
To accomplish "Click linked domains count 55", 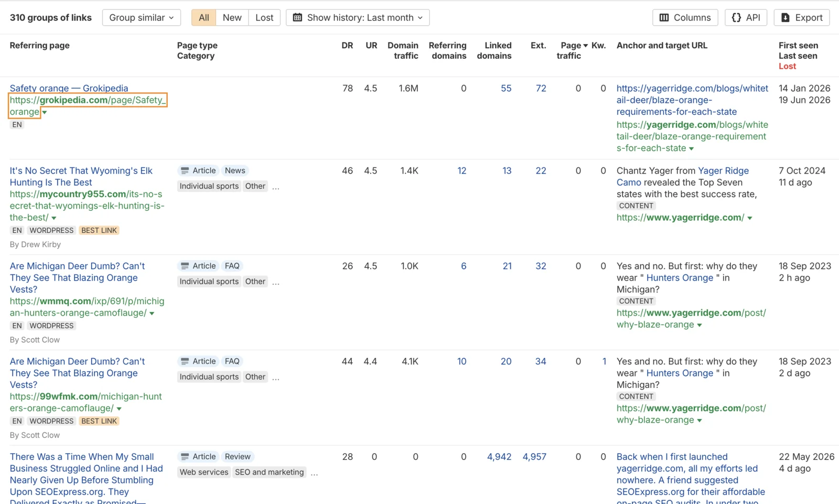I will [x=506, y=88].
